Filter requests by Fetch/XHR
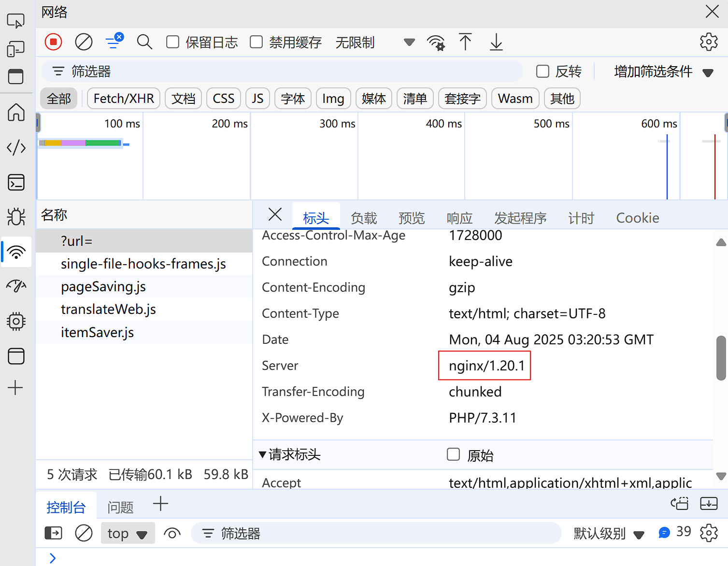The width and height of the screenshot is (728, 566). [123, 98]
